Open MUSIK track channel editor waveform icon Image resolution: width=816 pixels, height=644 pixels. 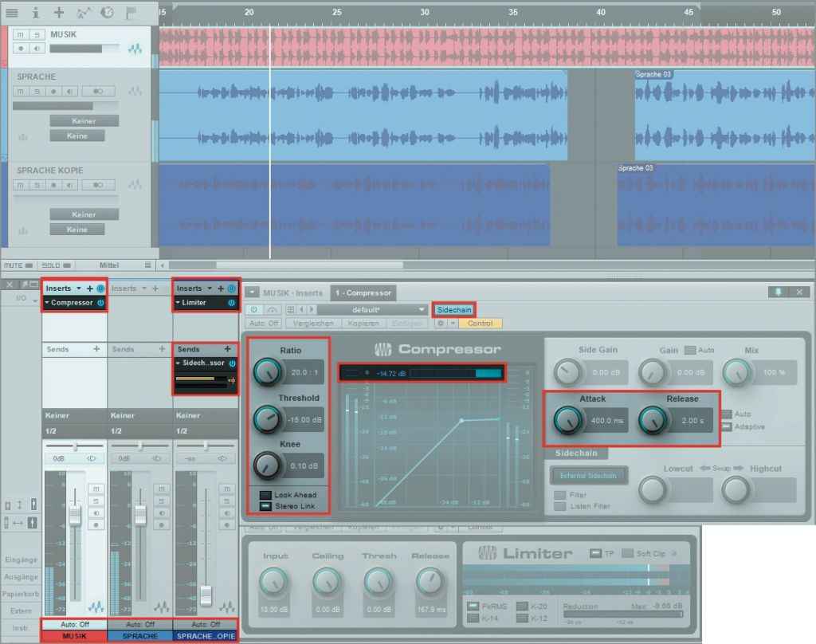click(x=135, y=49)
